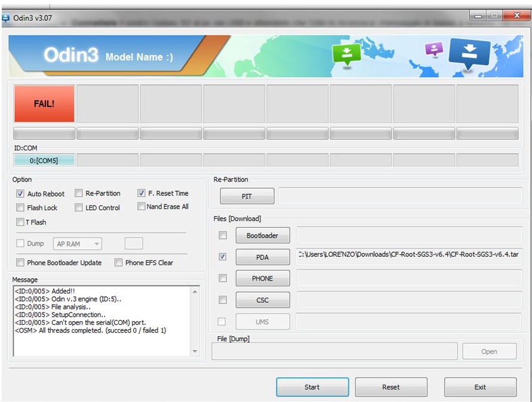Image resolution: width=532 pixels, height=402 pixels.
Task: Click the 'Odin v.3 engine (ID:5)..' log line
Action: click(x=68, y=299)
